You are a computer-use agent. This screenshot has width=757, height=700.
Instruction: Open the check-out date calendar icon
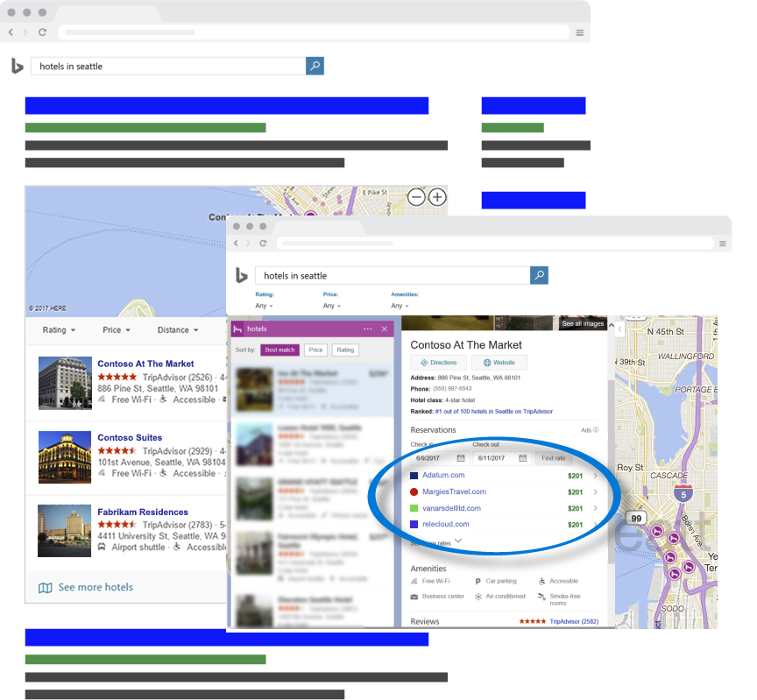[x=522, y=458]
